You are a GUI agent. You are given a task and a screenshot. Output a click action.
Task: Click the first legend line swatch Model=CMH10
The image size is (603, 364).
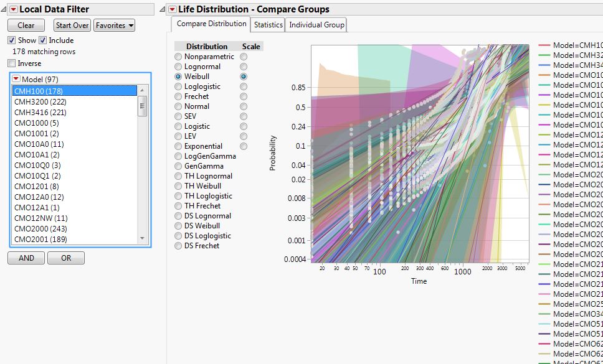click(544, 45)
